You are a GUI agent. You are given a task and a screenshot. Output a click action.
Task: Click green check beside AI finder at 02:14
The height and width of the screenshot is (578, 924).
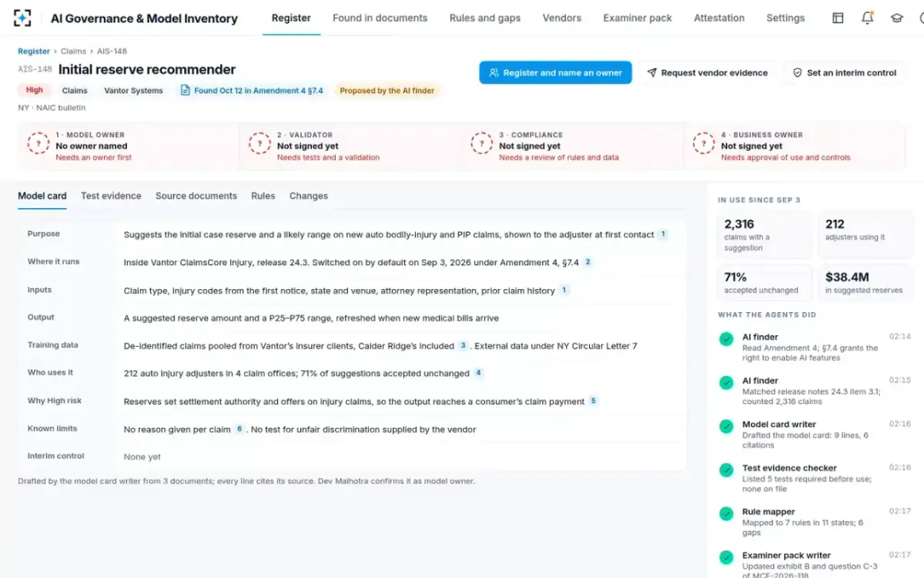726,338
